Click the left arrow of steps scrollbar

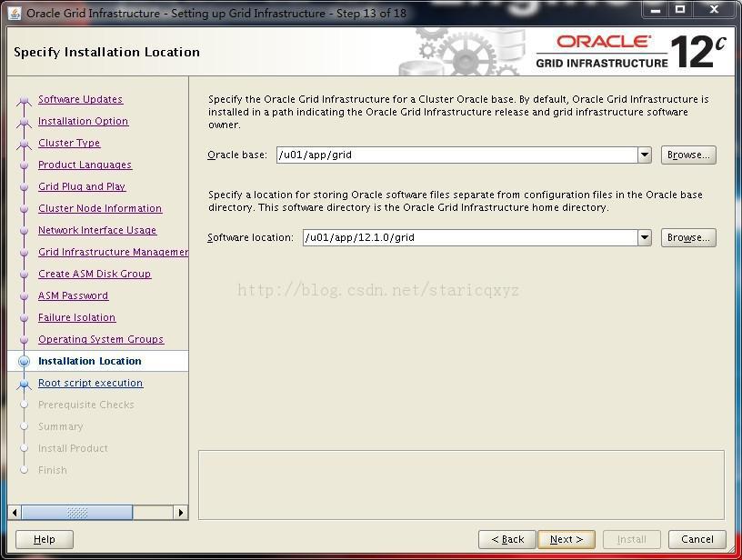click(15, 512)
